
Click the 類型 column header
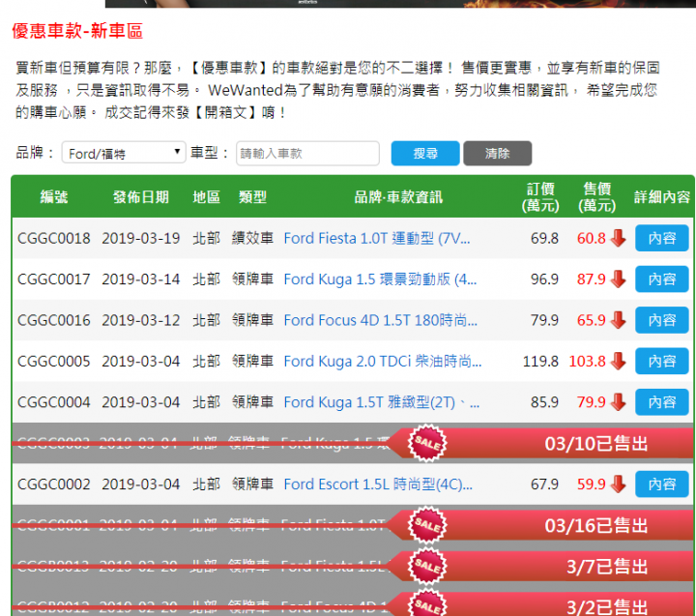point(252,196)
